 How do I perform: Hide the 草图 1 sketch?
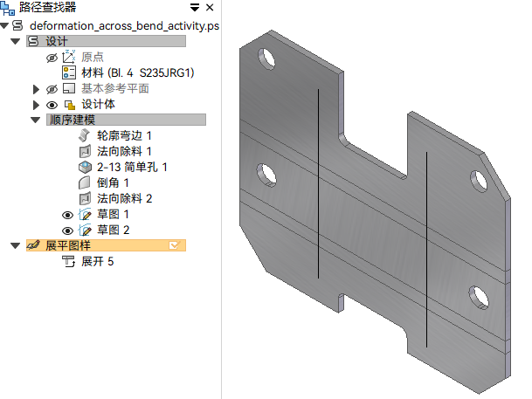(x=67, y=215)
